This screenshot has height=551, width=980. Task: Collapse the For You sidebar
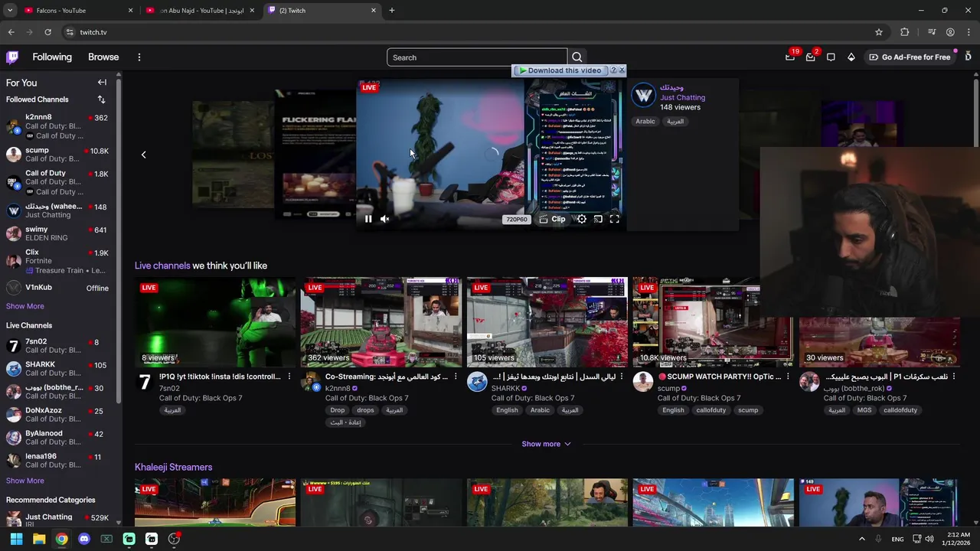click(102, 83)
